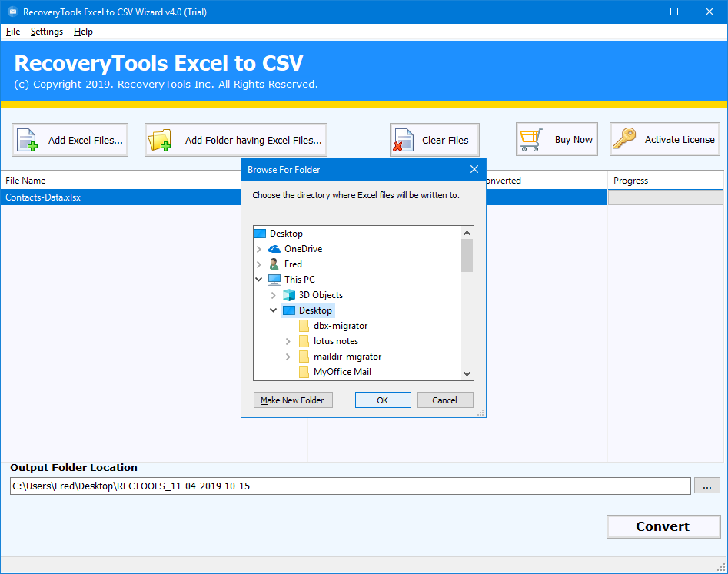The height and width of the screenshot is (574, 728).
Task: Click the folder tree scrollbar up arrow
Action: pos(467,233)
